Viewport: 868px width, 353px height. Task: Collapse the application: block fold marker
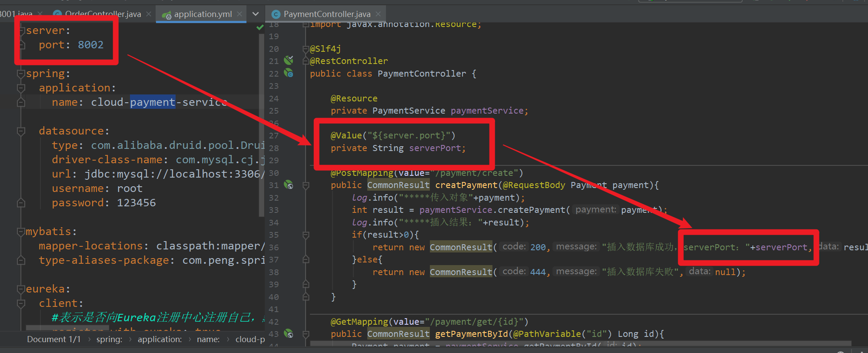coord(21,88)
